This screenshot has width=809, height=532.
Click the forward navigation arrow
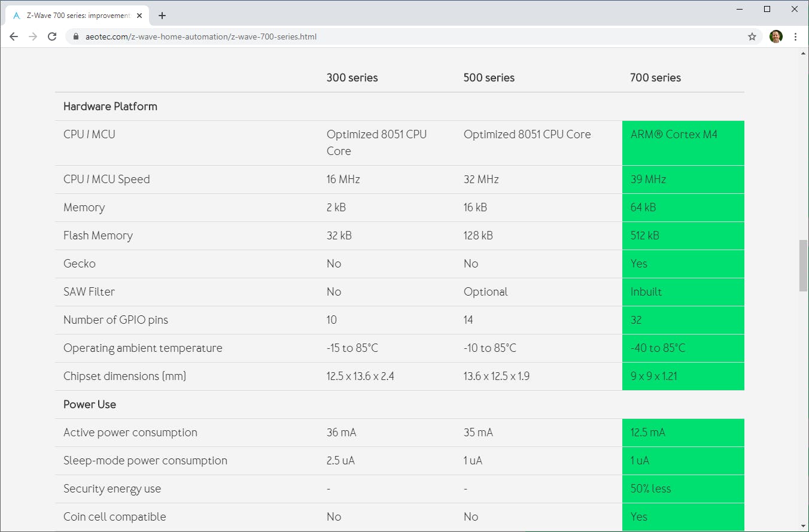[33, 37]
